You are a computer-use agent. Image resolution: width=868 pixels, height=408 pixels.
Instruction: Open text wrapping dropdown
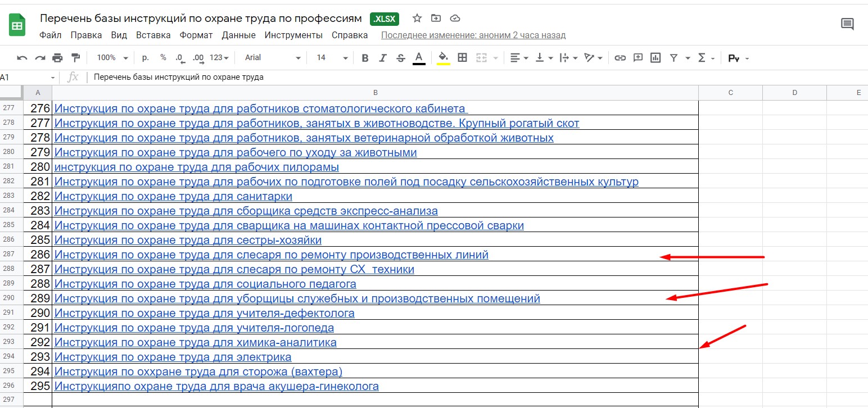point(569,58)
